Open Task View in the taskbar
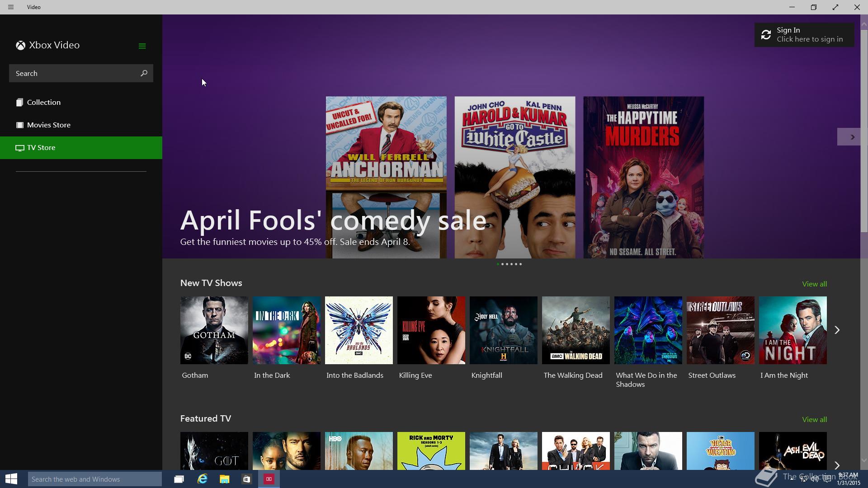Image resolution: width=868 pixels, height=488 pixels. pyautogui.click(x=179, y=479)
